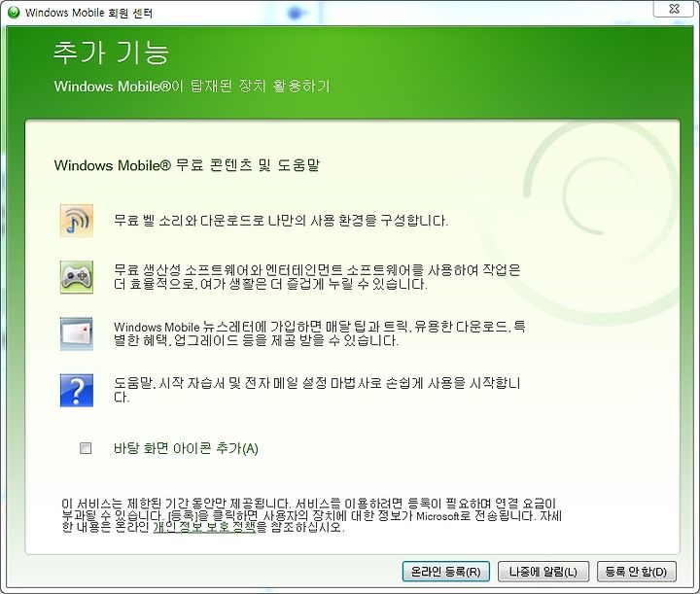This screenshot has width=700, height=594.
Task: Click the 바탕 화면 아이콘 추가(A) label text
Action: tap(186, 448)
